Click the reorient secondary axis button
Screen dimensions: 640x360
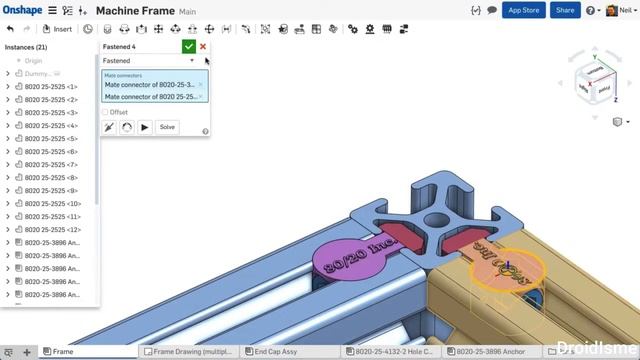coord(127,127)
